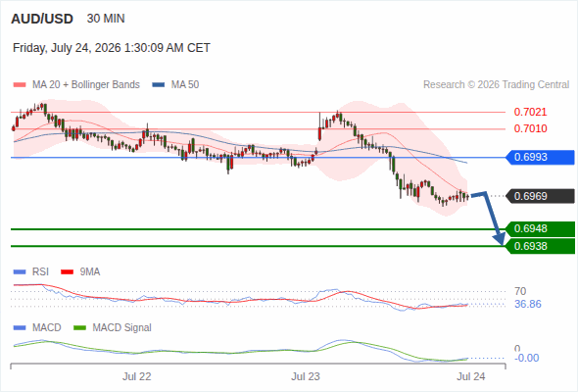The image size is (578, 392).
Task: Click the RSI legend label
Action: pyautogui.click(x=40, y=272)
